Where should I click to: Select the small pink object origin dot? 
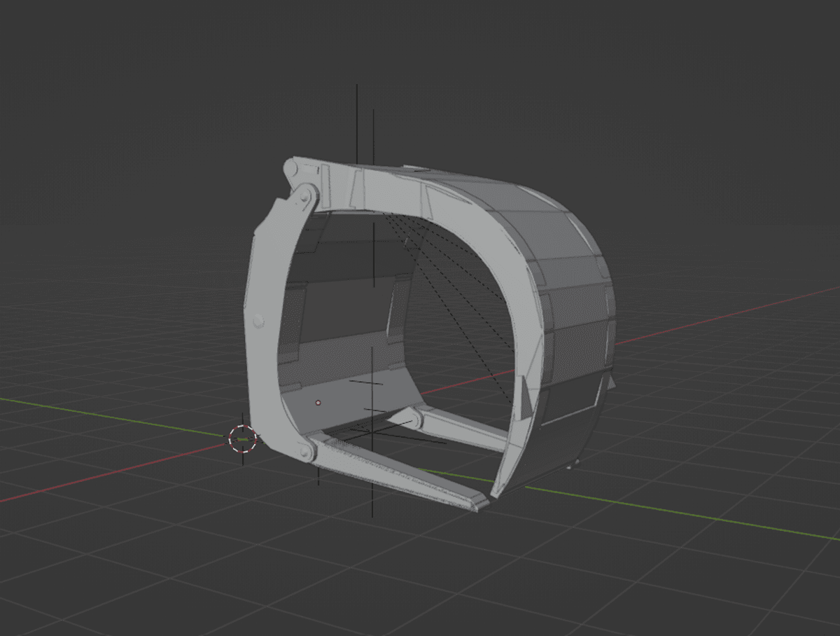point(318,403)
